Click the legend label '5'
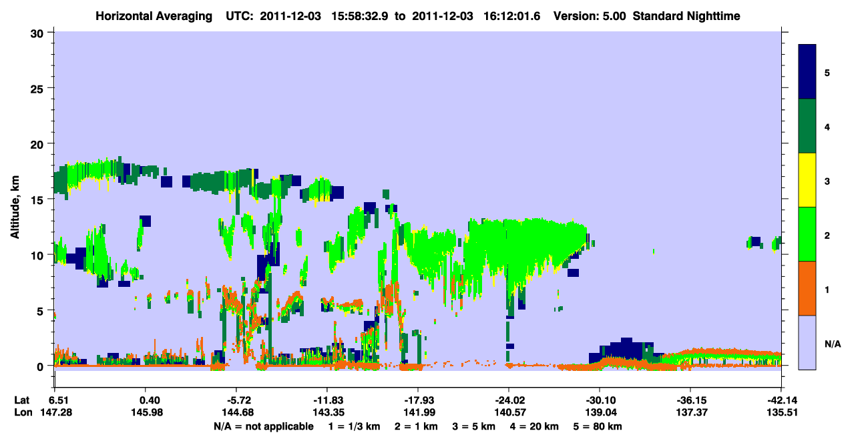The image size is (868, 445). click(827, 72)
